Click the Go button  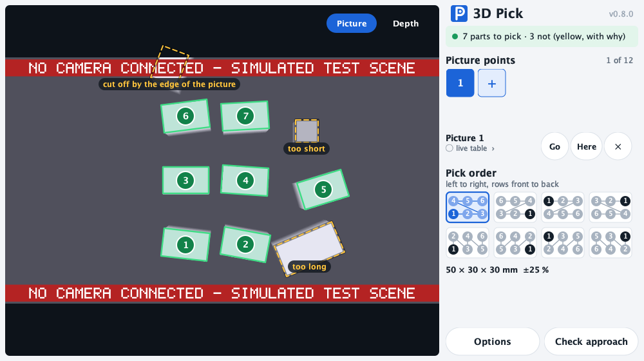tap(554, 146)
